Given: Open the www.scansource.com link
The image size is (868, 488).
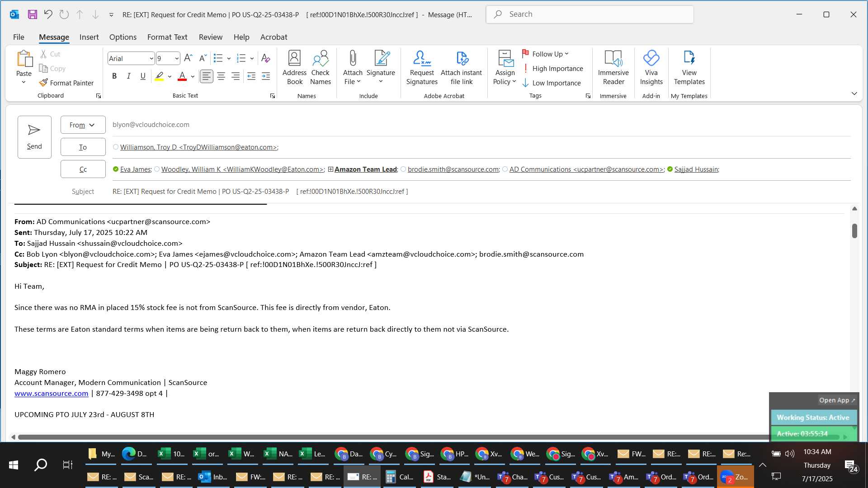Looking at the screenshot, I should tap(52, 393).
